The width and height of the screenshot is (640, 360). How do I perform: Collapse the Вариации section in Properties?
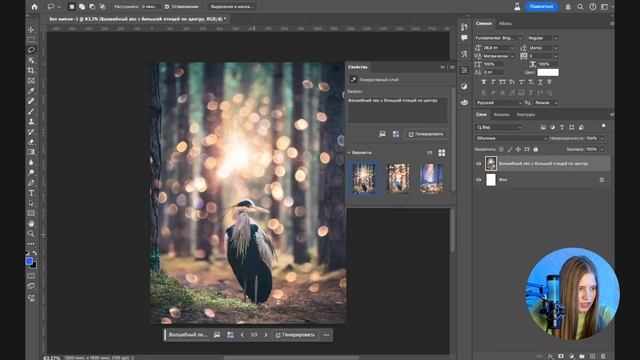349,153
